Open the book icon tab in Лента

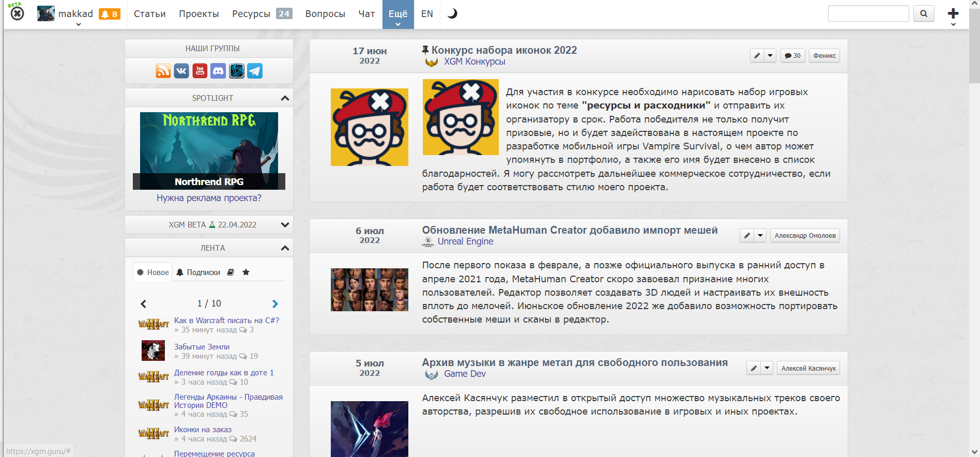pyautogui.click(x=231, y=272)
